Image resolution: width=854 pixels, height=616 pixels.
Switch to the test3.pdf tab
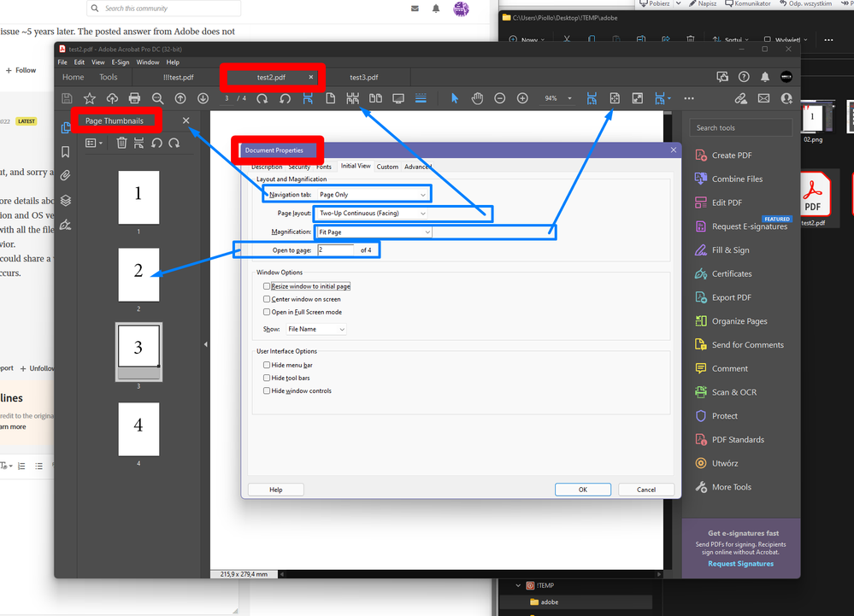coord(364,77)
